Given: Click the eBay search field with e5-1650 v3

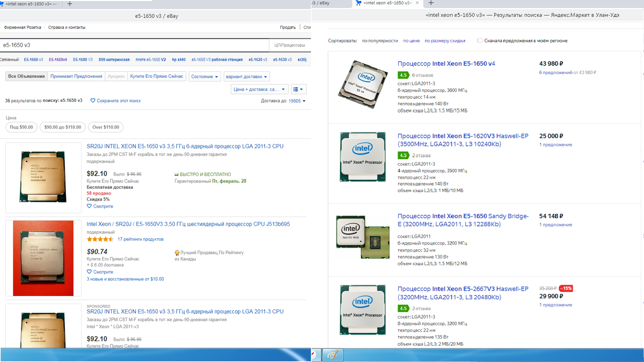Looking at the screenshot, I should point(134,45).
